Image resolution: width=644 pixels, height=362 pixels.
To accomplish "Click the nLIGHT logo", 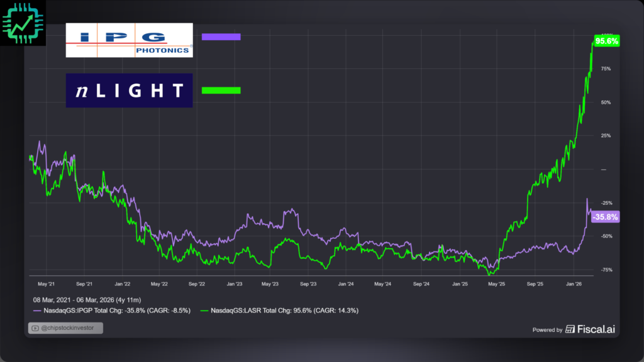I will [130, 90].
